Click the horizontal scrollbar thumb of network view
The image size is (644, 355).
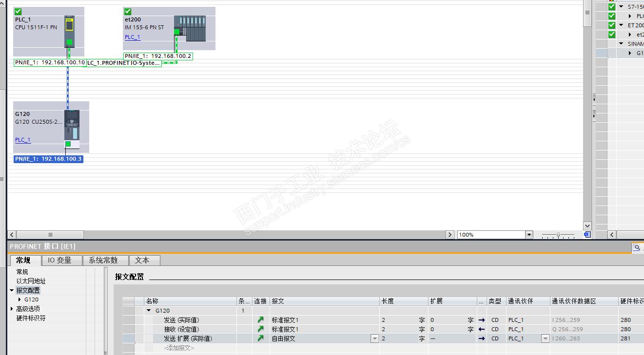tap(50, 235)
